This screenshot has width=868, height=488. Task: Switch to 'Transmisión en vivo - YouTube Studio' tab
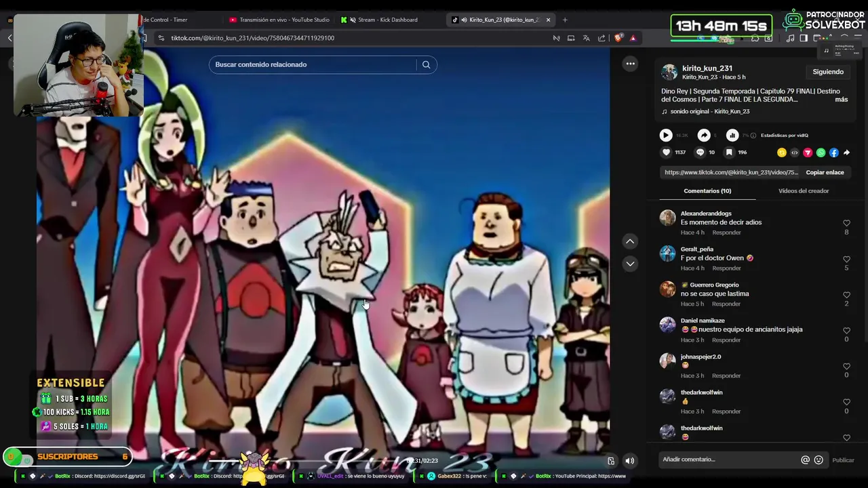[x=279, y=20]
